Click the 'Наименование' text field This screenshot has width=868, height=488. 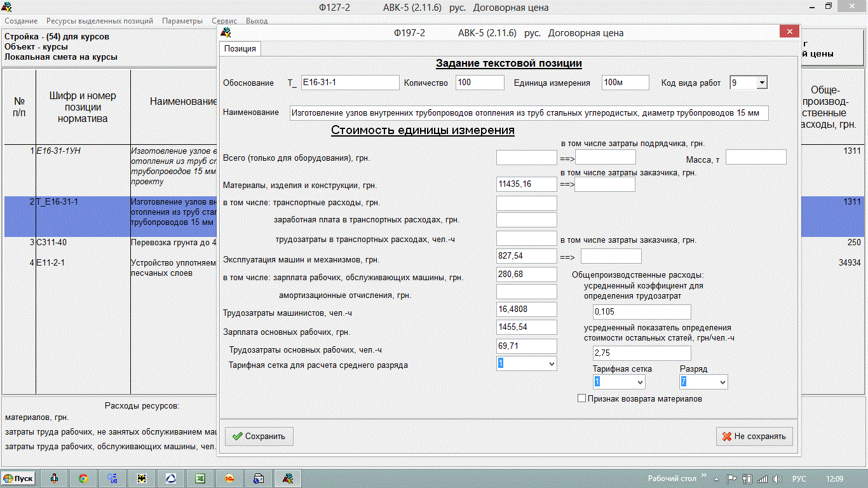[x=528, y=113]
